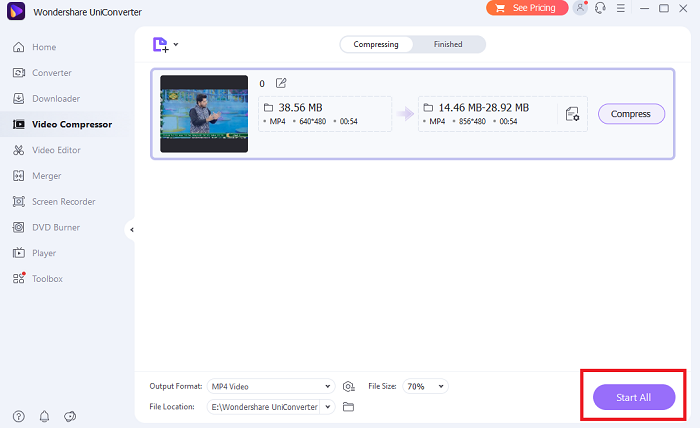Open the File Size 70% dropdown
Screen dimensions: 700x428
click(425, 386)
